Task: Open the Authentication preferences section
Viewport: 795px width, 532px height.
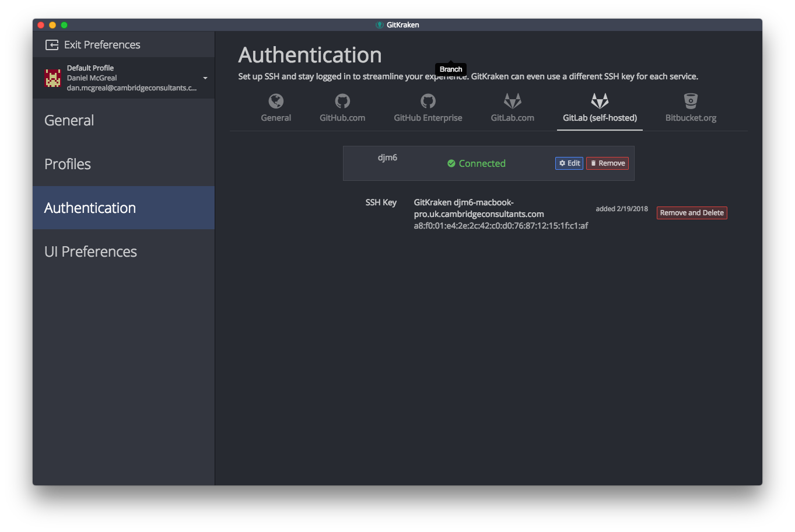Action: click(x=124, y=208)
